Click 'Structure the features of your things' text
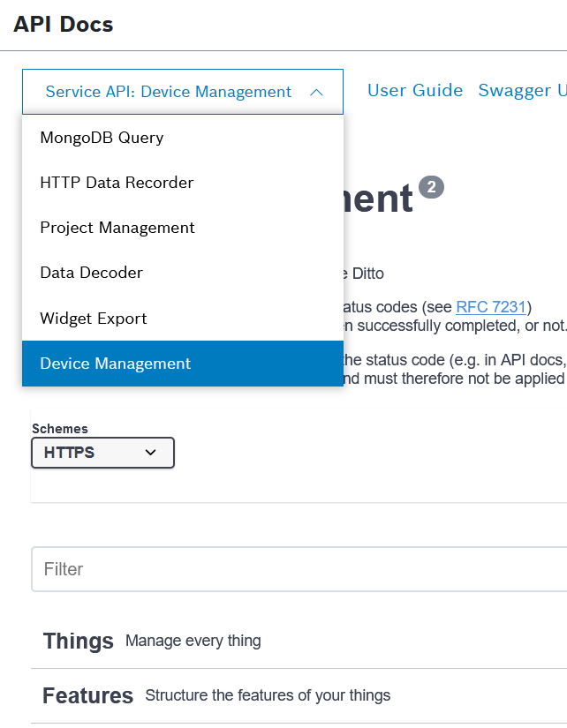This screenshot has width=567, height=728. 268,695
